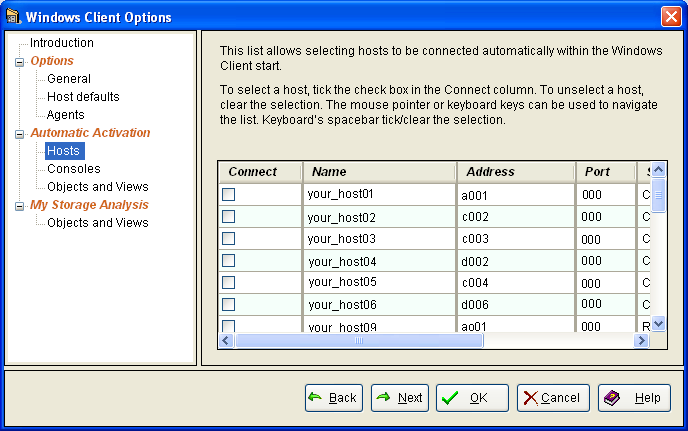Click the table's vertical scroll down arrow
The image size is (688, 431).
[658, 324]
